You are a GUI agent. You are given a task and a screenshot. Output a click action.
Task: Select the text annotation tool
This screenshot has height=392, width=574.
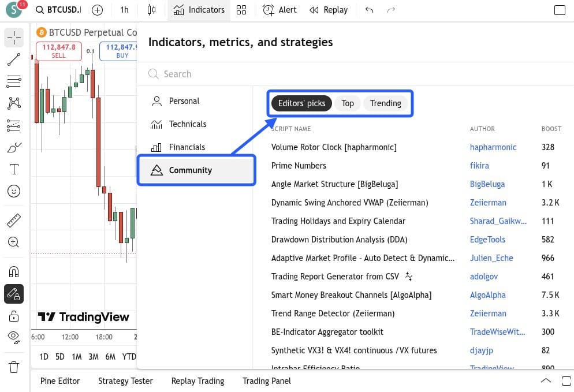point(14,169)
